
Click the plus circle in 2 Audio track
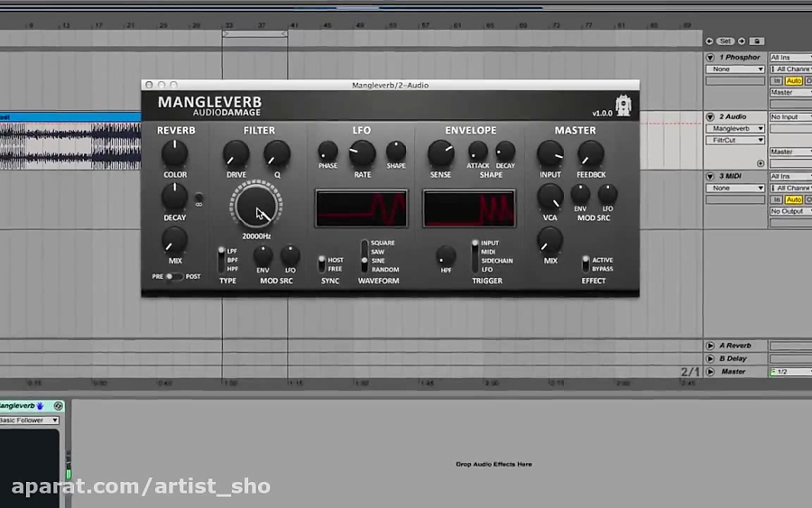761,163
